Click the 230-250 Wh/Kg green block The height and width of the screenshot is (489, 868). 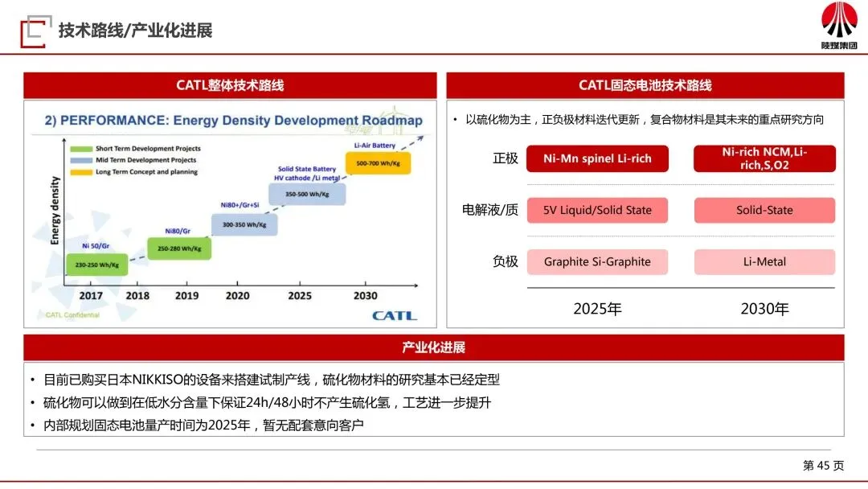pyautogui.click(x=97, y=265)
